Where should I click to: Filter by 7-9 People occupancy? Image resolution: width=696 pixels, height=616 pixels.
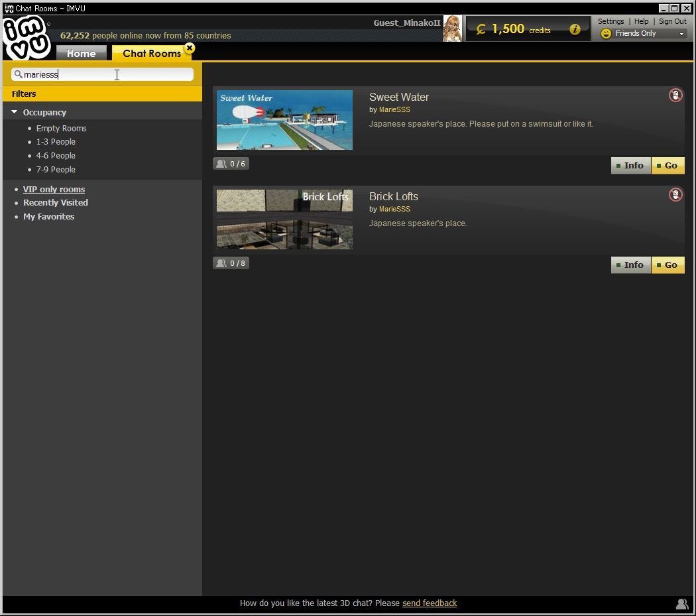pos(56,170)
